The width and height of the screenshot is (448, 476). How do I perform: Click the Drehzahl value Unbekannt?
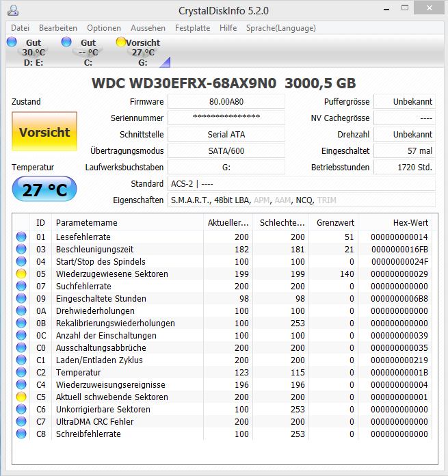click(x=404, y=134)
